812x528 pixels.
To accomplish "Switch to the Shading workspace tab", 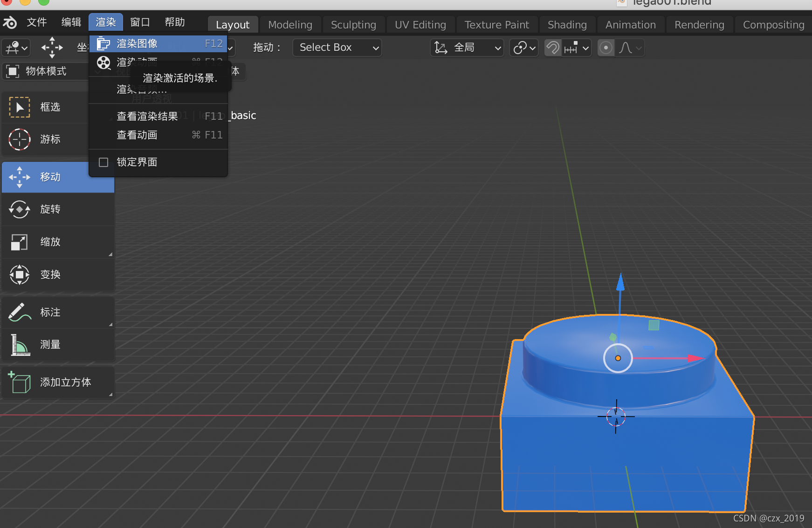I will (x=567, y=25).
